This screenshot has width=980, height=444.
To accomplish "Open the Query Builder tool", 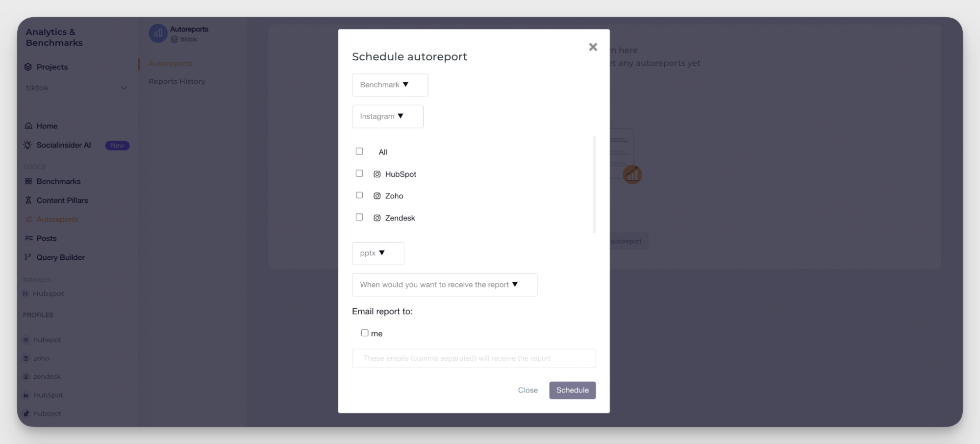I will [x=60, y=257].
